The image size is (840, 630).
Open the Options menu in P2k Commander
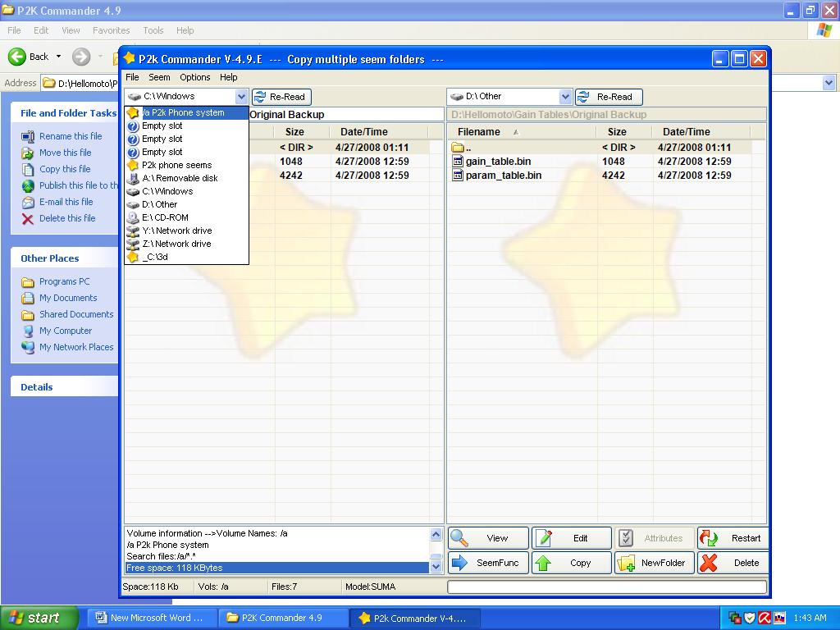(x=195, y=77)
